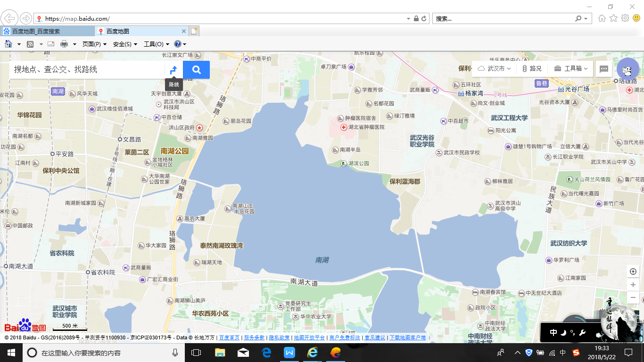Click the 光谷广场 metro station marker
The width and height of the screenshot is (644, 362).
[561, 89]
